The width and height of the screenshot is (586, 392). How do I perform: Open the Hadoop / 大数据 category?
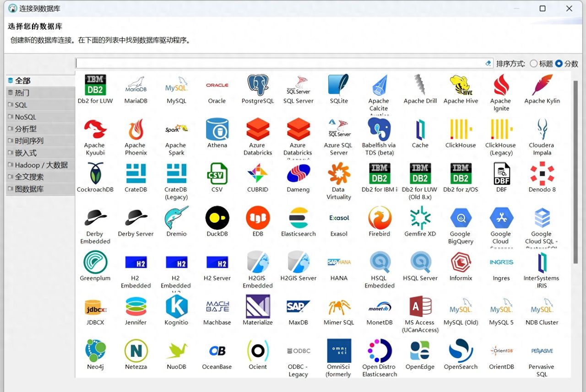pyautogui.click(x=40, y=165)
